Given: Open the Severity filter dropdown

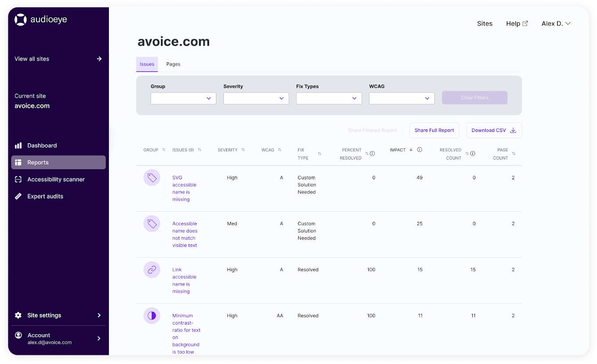Looking at the screenshot, I should 256,98.
